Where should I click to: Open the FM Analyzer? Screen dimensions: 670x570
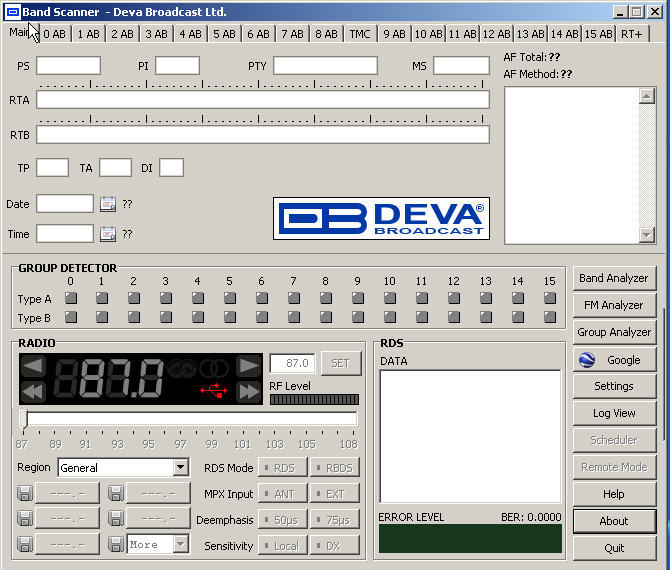pyautogui.click(x=614, y=305)
